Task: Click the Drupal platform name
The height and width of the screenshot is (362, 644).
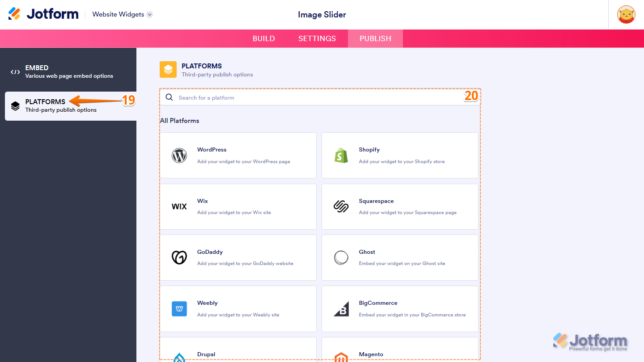Action: (206, 354)
